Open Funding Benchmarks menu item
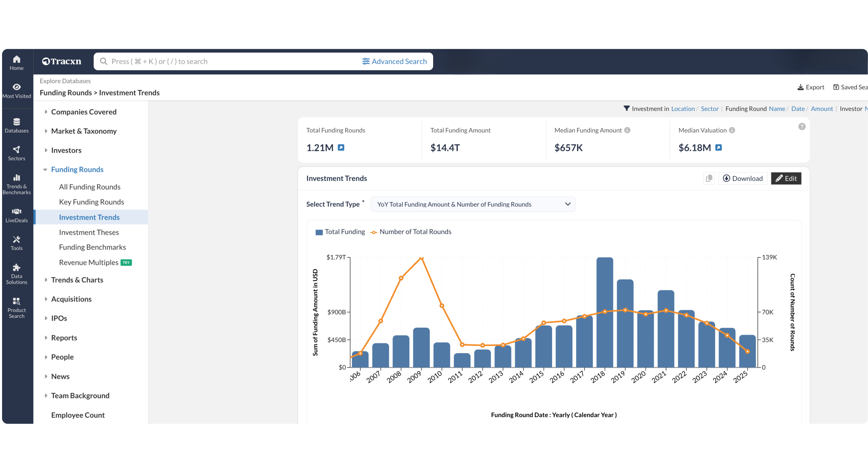Viewport: 868px width, 471px height. pos(92,247)
